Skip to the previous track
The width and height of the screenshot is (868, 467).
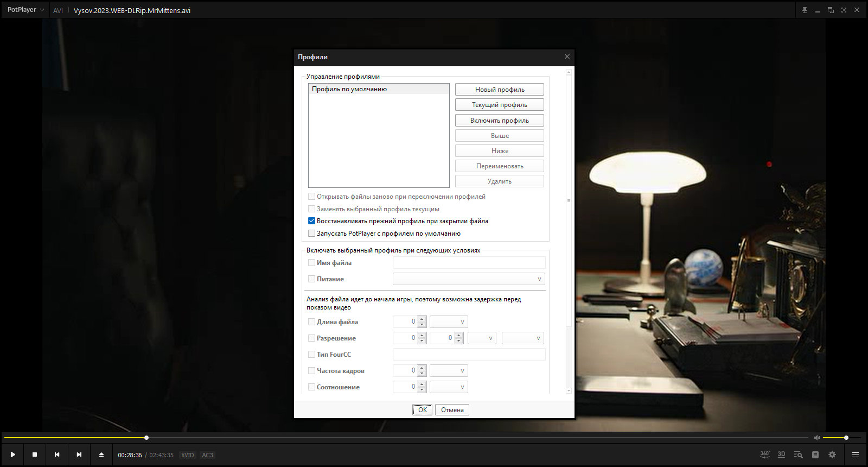coord(57,455)
